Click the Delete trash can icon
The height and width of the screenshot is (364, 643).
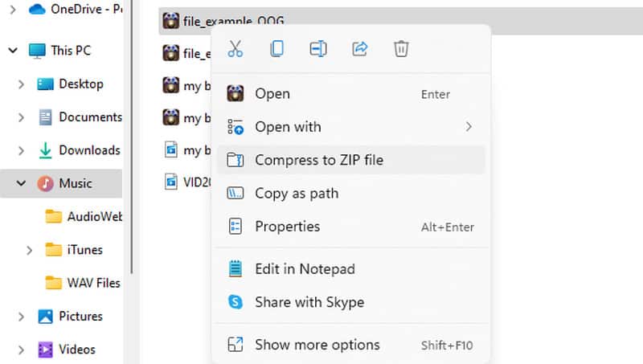pyautogui.click(x=401, y=49)
